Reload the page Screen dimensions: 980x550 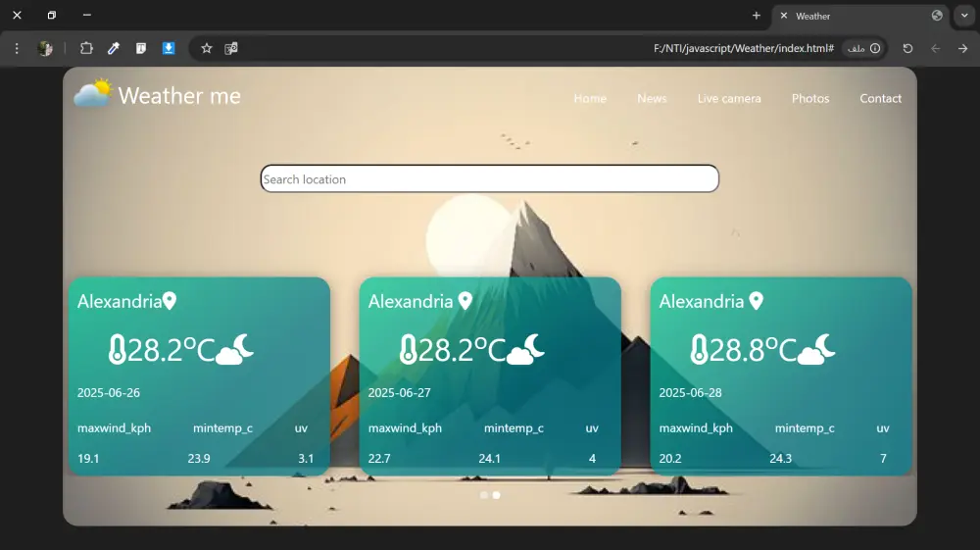[x=907, y=48]
